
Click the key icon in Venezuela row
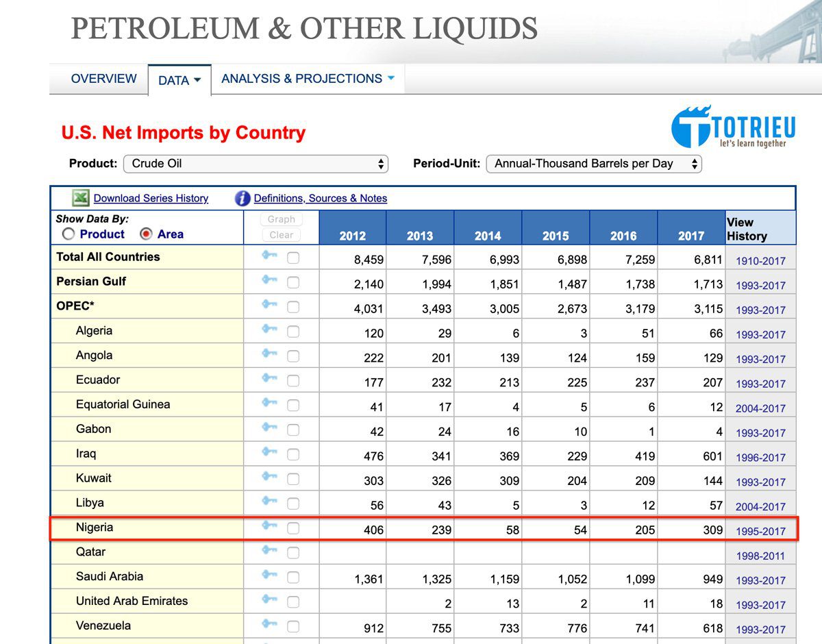(x=269, y=625)
